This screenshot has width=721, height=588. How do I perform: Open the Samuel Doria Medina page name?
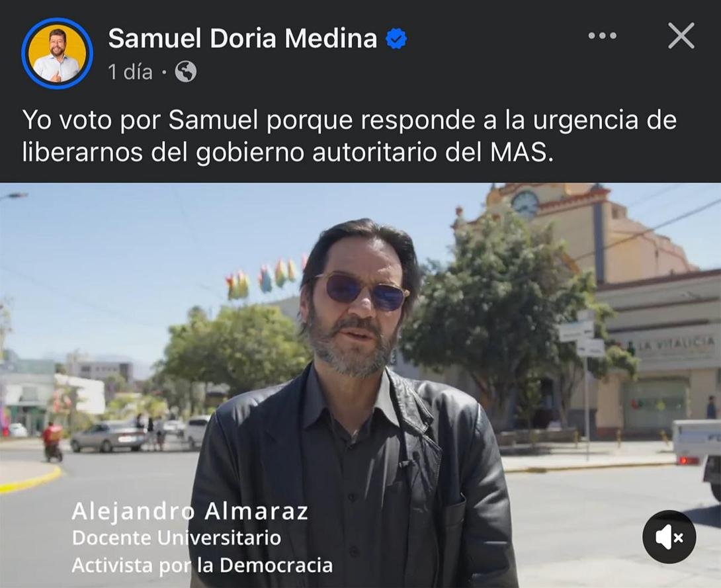pos(242,38)
